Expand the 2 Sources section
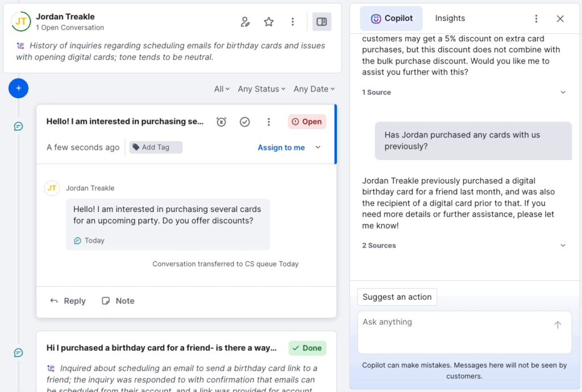 tap(563, 245)
